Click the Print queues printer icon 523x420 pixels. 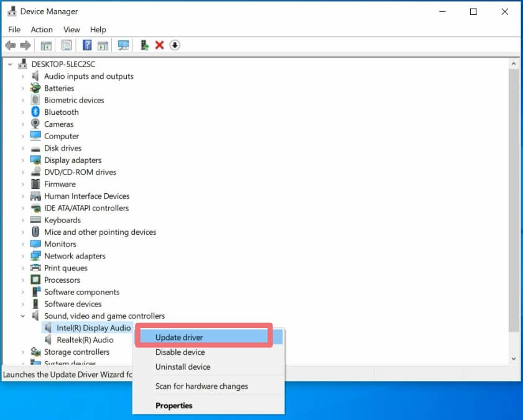[35, 268]
